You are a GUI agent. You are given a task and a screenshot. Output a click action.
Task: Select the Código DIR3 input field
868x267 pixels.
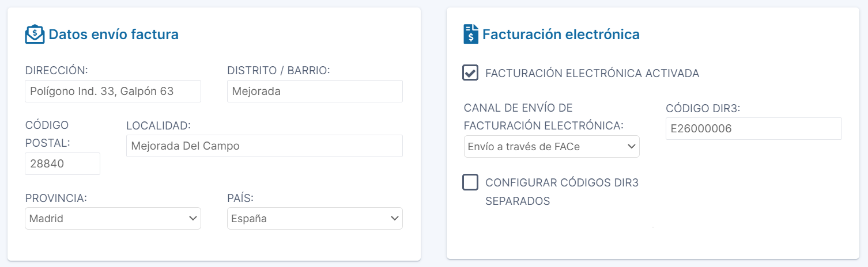tap(753, 129)
